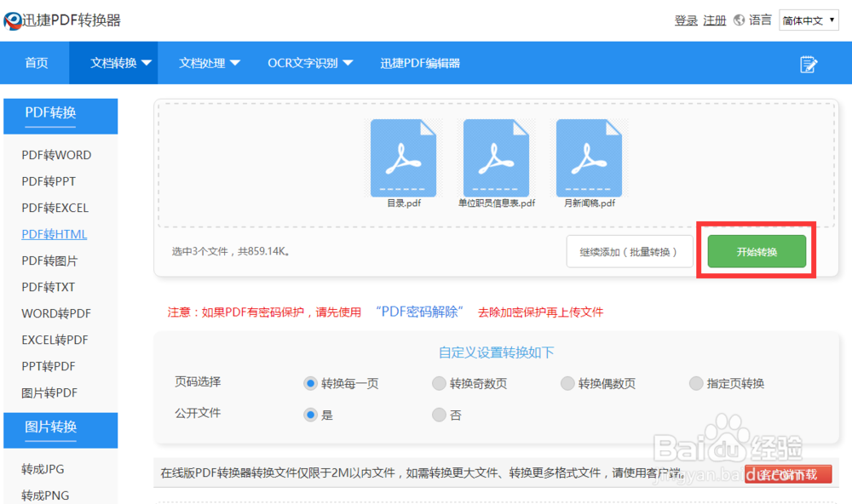This screenshot has width=852, height=504.
Task: Choose 否 for the 公开文件 option
Action: (439, 415)
